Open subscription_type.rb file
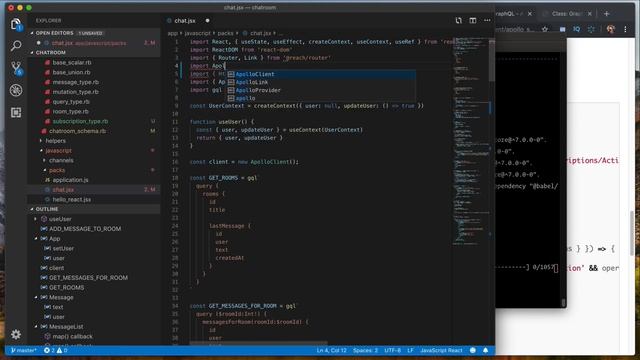 click(x=80, y=121)
